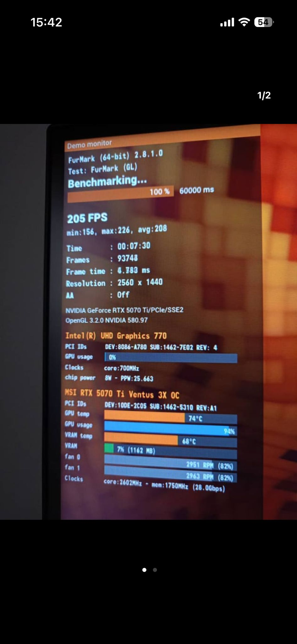Select the second page indicator dot

pyautogui.click(x=155, y=570)
